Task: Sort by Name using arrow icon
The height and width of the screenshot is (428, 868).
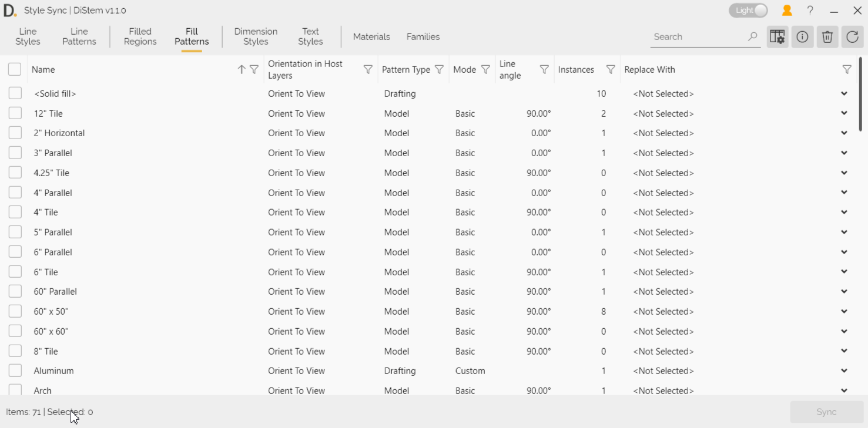Action: 241,69
